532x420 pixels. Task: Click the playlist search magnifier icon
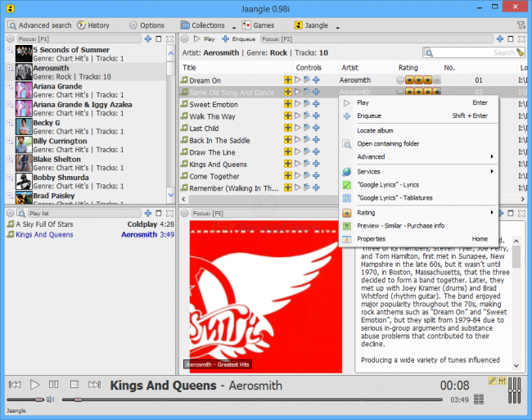click(x=21, y=214)
